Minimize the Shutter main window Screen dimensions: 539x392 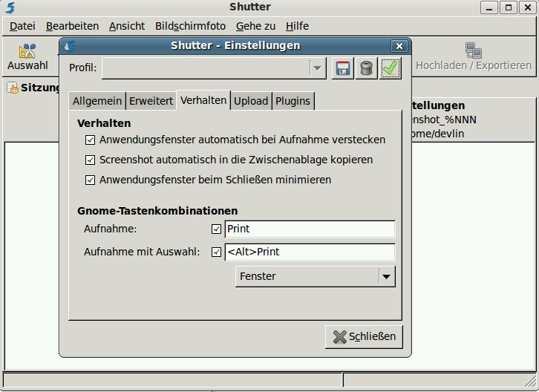pos(489,7)
